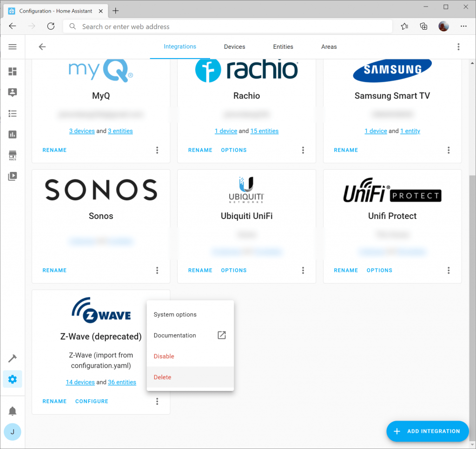Select Delete from the Z-Wave menu
Image resolution: width=476 pixels, height=449 pixels.
click(x=162, y=377)
